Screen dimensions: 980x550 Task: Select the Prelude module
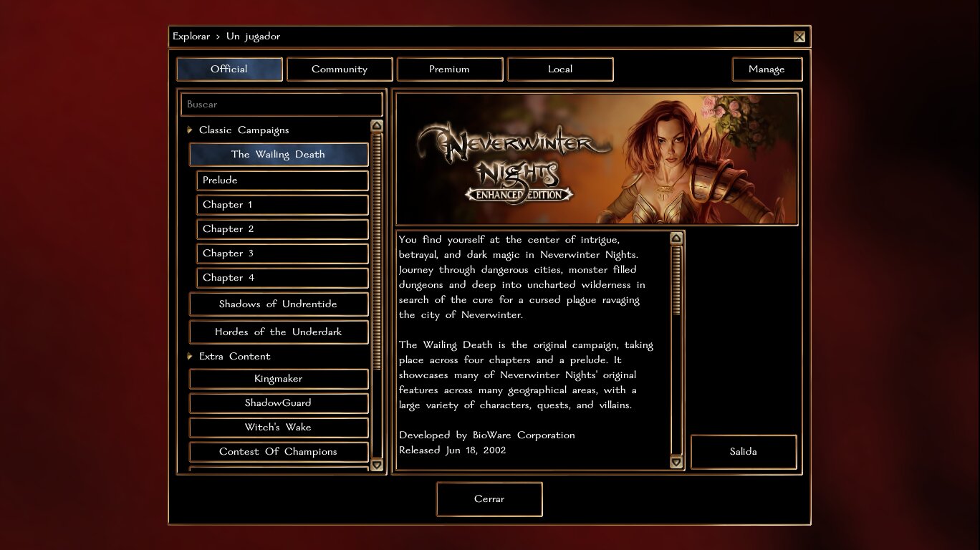(282, 180)
